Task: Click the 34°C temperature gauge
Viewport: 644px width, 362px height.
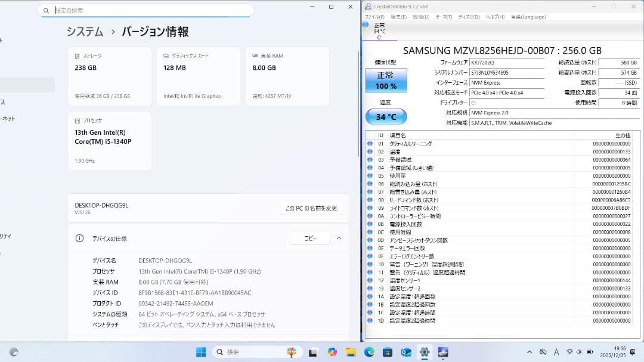Action: coord(385,116)
